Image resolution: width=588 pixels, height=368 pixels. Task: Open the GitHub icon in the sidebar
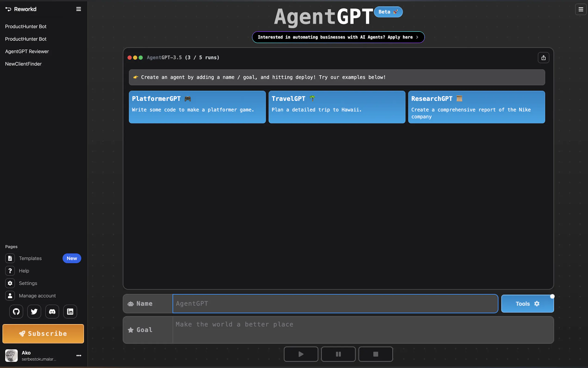pyautogui.click(x=16, y=311)
